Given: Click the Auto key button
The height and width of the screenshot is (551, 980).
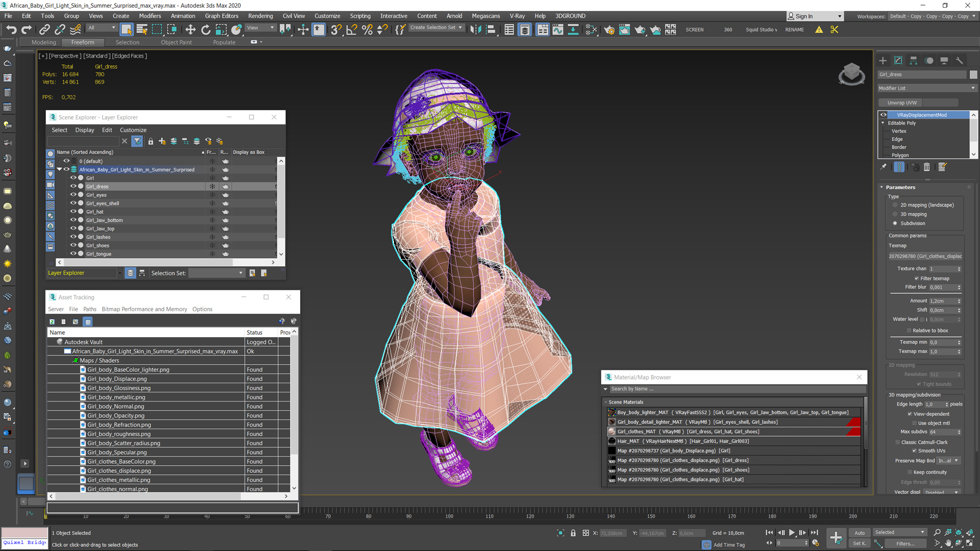Looking at the screenshot, I should tap(860, 533).
